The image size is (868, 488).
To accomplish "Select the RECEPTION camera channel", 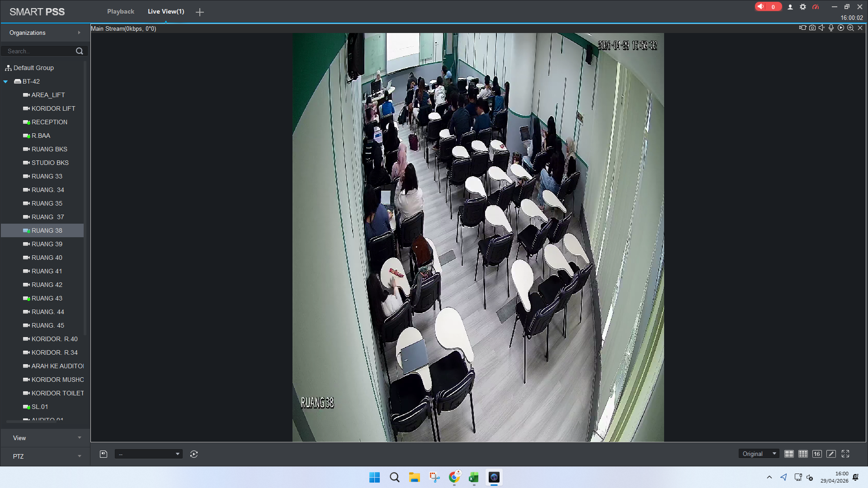I will click(x=49, y=122).
